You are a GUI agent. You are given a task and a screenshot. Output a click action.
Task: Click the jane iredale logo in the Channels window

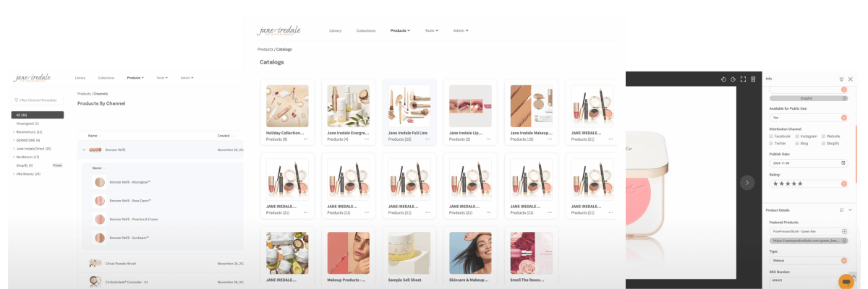pyautogui.click(x=33, y=77)
